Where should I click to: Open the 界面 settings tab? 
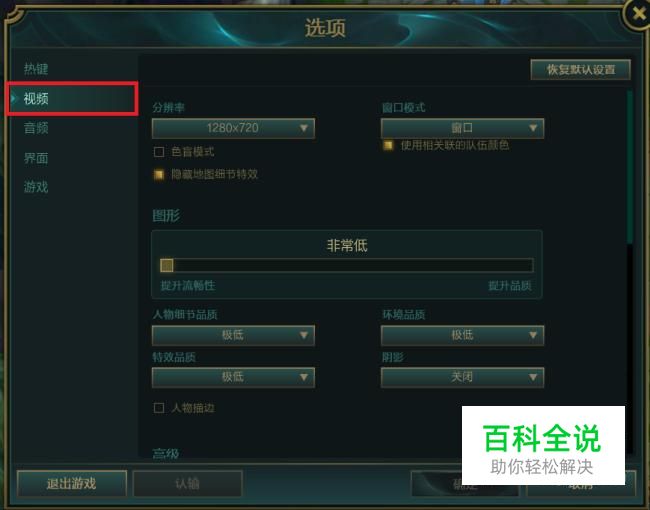pos(36,158)
